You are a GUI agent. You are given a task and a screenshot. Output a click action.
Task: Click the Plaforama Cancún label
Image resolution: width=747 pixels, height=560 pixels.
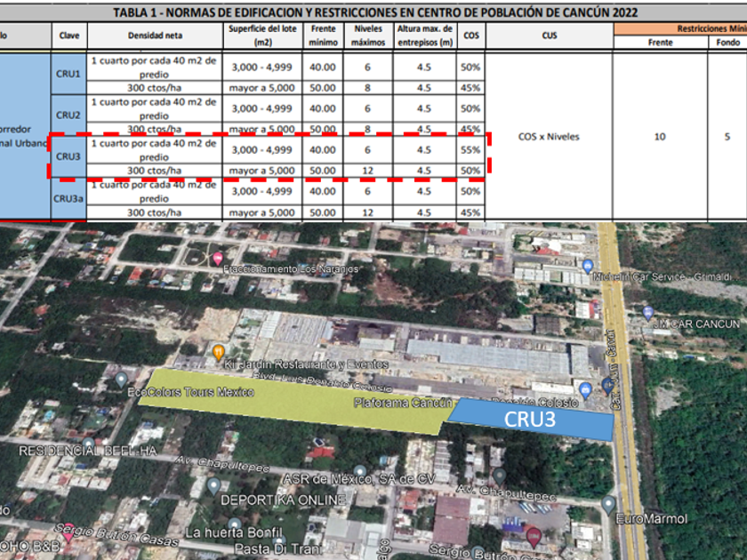403,404
